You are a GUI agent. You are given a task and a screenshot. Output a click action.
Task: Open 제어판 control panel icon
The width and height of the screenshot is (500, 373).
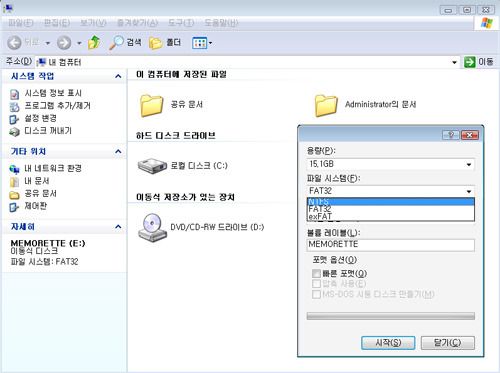(14, 207)
